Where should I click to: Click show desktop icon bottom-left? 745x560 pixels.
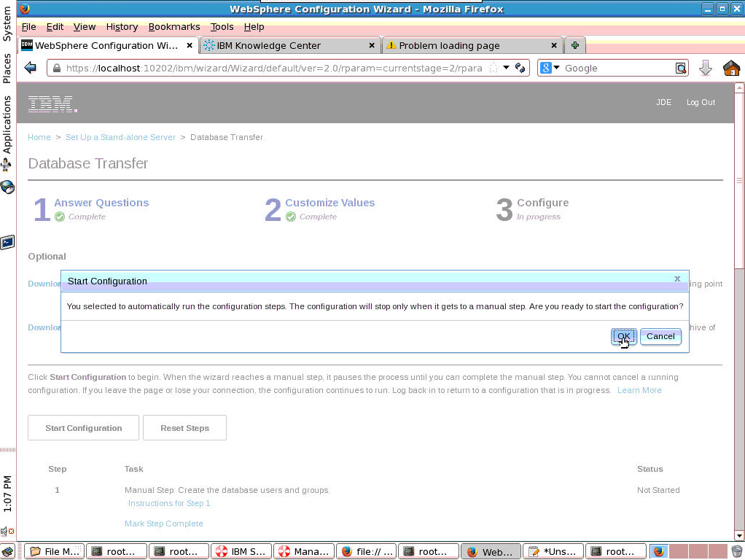pyautogui.click(x=7, y=551)
